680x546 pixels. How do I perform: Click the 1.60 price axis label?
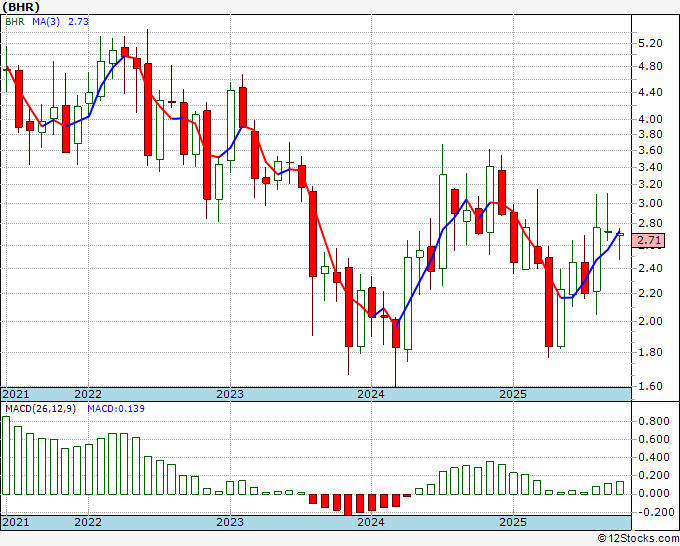(650, 386)
